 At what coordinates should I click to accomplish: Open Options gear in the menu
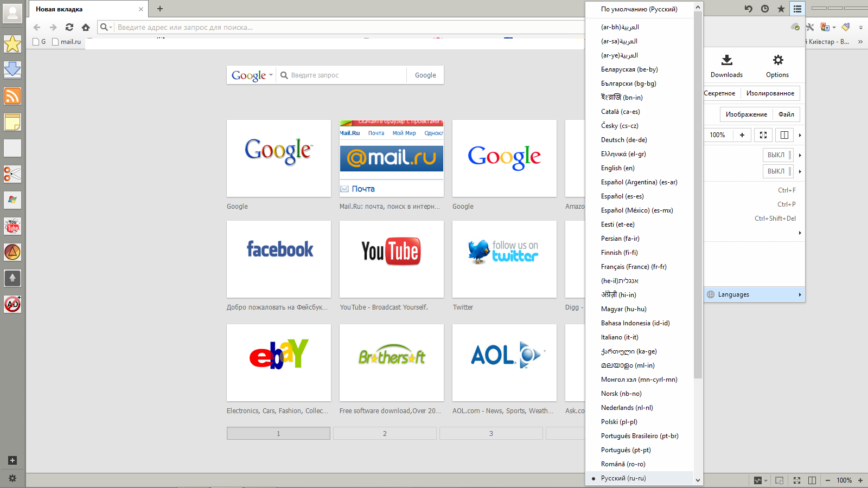click(x=777, y=66)
